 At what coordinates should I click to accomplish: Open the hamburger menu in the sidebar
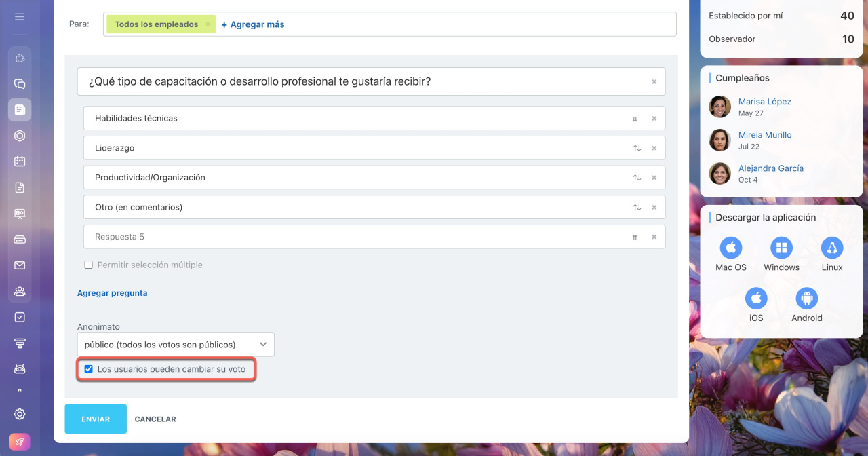[x=20, y=16]
